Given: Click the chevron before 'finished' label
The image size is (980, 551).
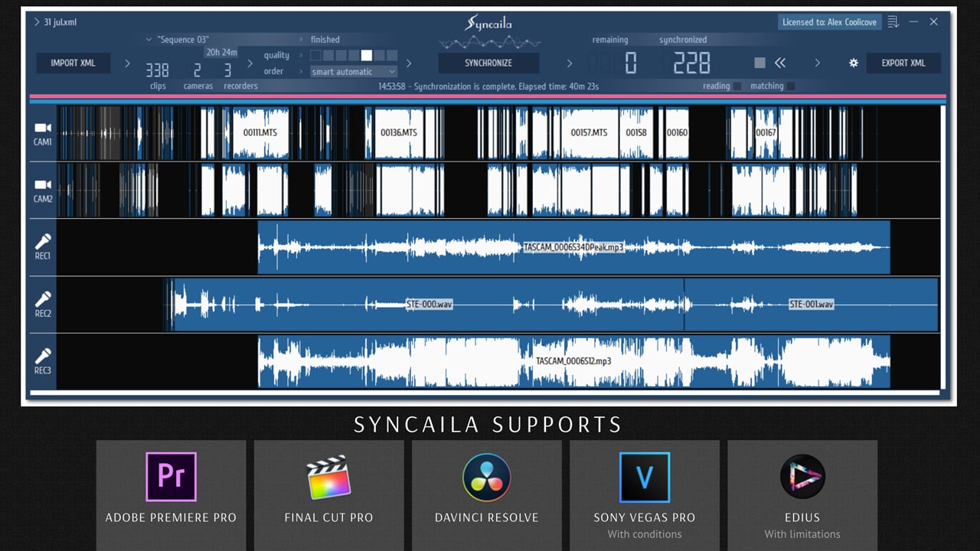Looking at the screenshot, I should point(301,39).
